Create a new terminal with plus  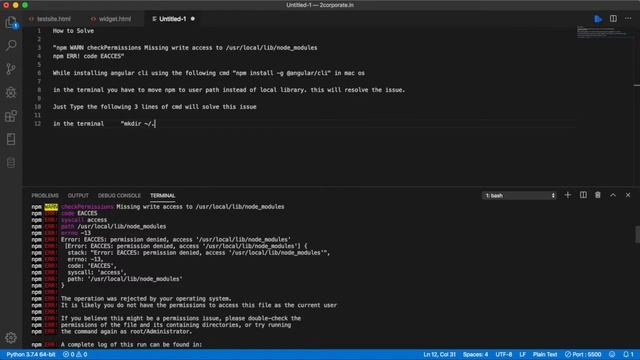[568, 195]
